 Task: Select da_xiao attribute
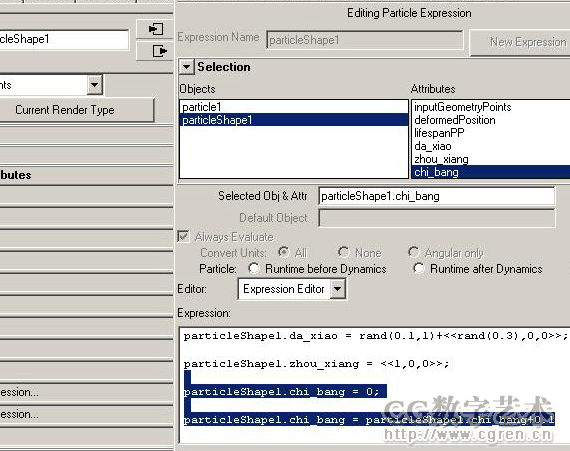click(491, 146)
